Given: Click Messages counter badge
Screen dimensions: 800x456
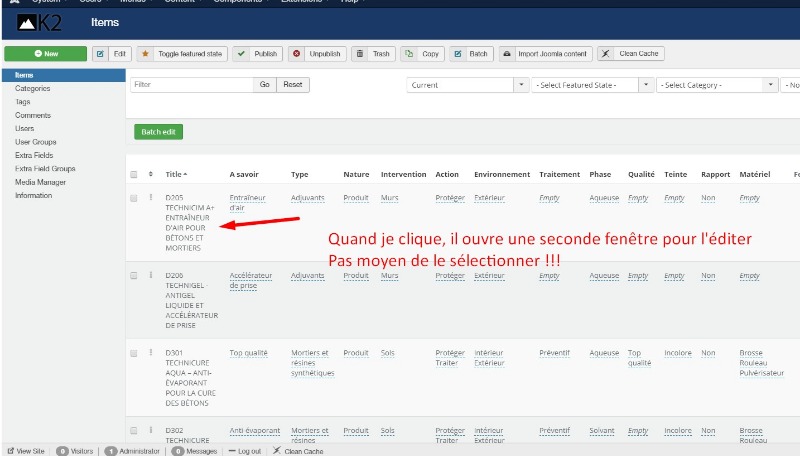Looking at the screenshot, I should [178, 451].
